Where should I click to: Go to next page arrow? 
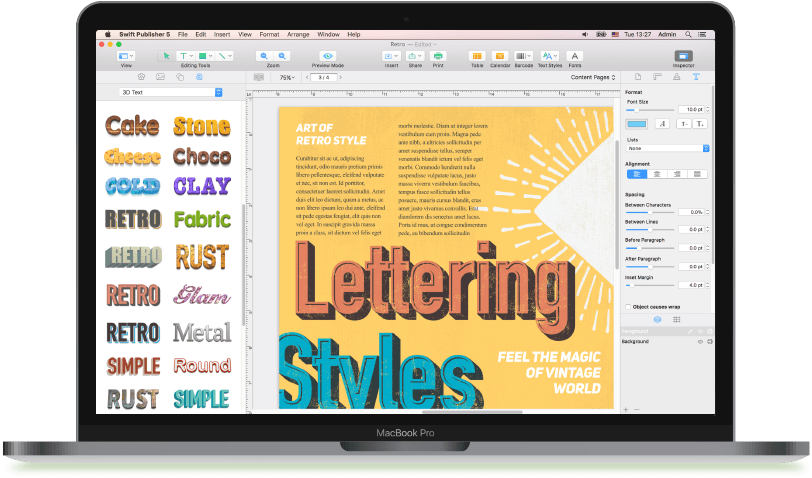340,77
